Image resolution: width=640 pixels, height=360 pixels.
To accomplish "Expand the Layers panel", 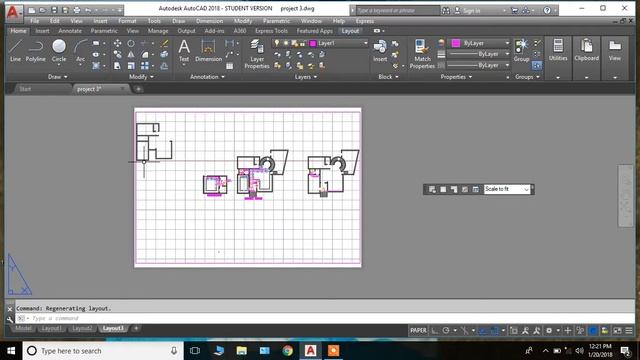I will coord(306,77).
